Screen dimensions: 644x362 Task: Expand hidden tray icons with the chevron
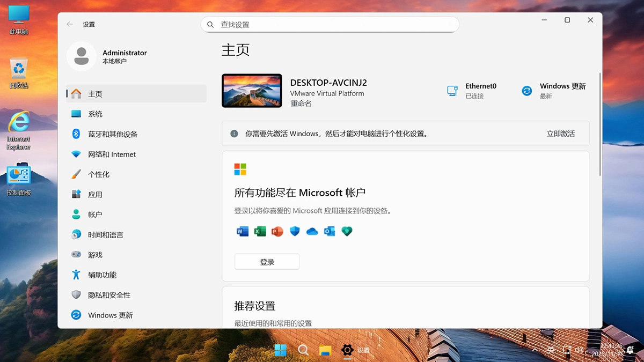pos(535,350)
